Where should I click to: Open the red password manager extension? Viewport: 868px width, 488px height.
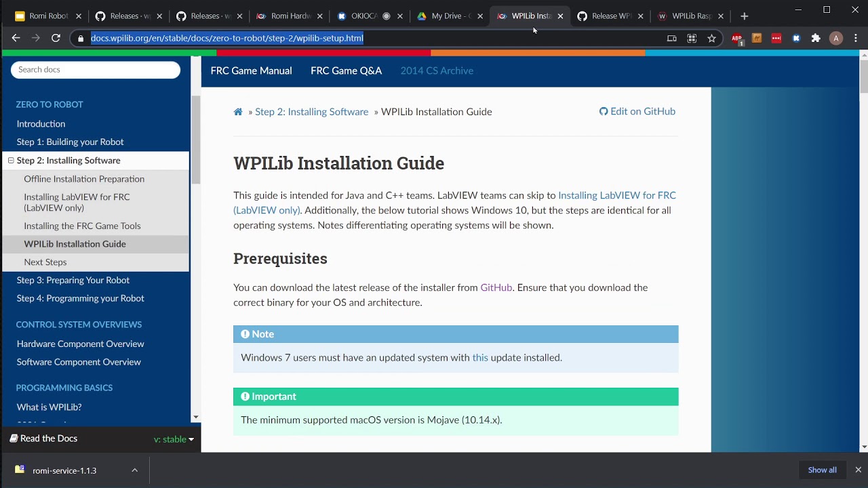[x=776, y=38]
